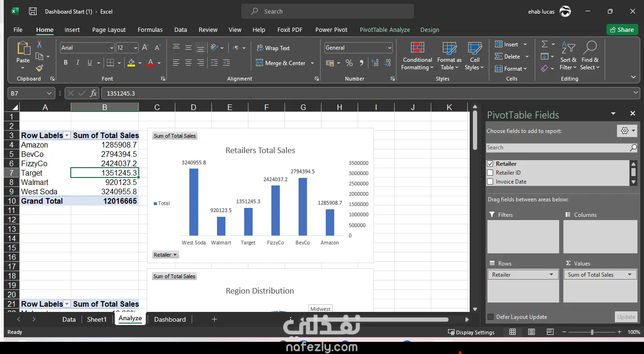Cut the selection with the scissors icon
Viewport: 644px width, 354px height.
(39, 44)
